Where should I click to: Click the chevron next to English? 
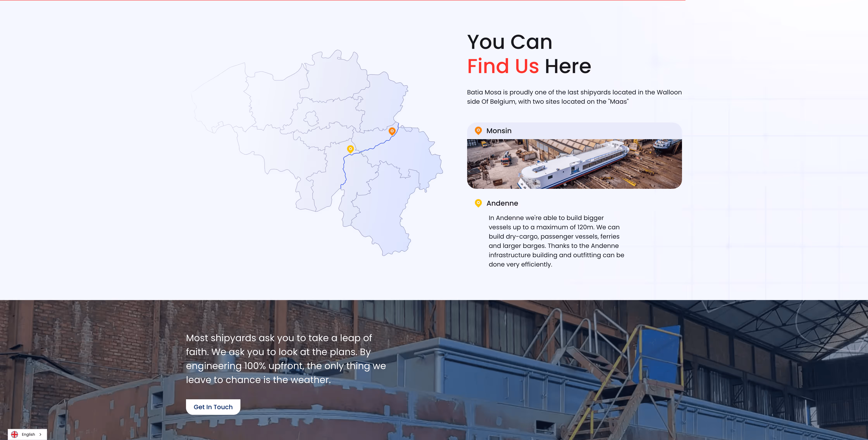pos(40,434)
